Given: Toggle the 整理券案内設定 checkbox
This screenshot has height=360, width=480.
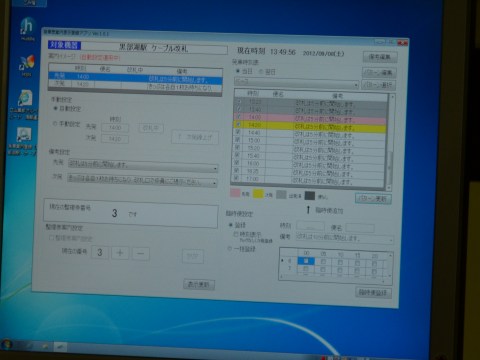Looking at the screenshot, I should point(52,238).
